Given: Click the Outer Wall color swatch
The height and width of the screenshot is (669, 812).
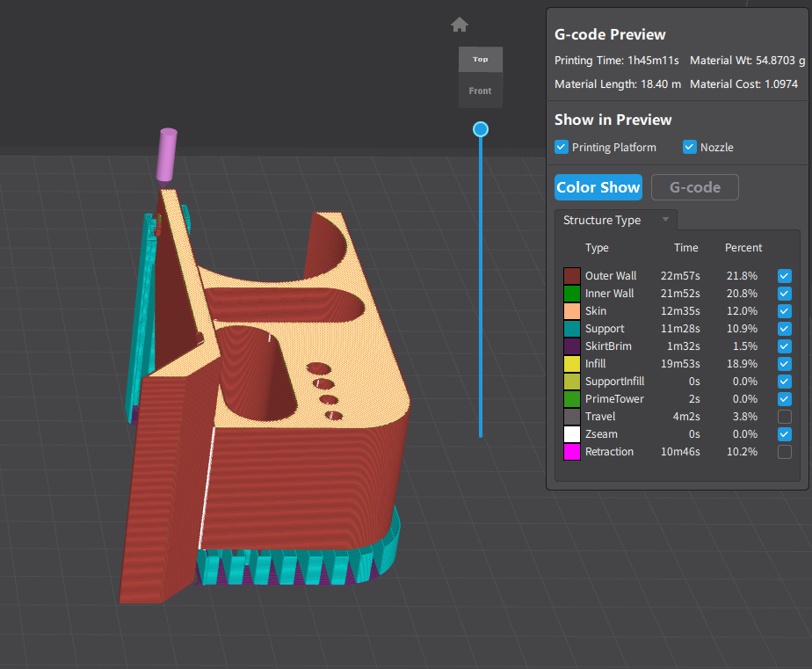Looking at the screenshot, I should click(572, 276).
